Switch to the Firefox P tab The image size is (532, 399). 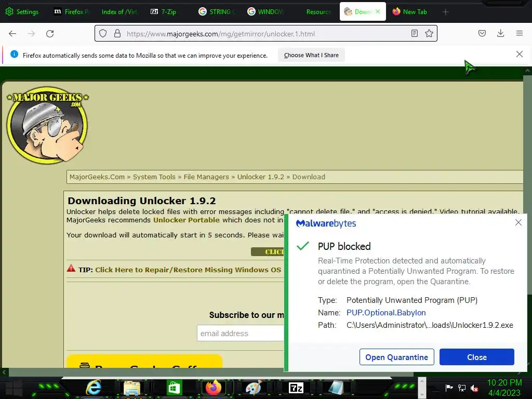71,12
